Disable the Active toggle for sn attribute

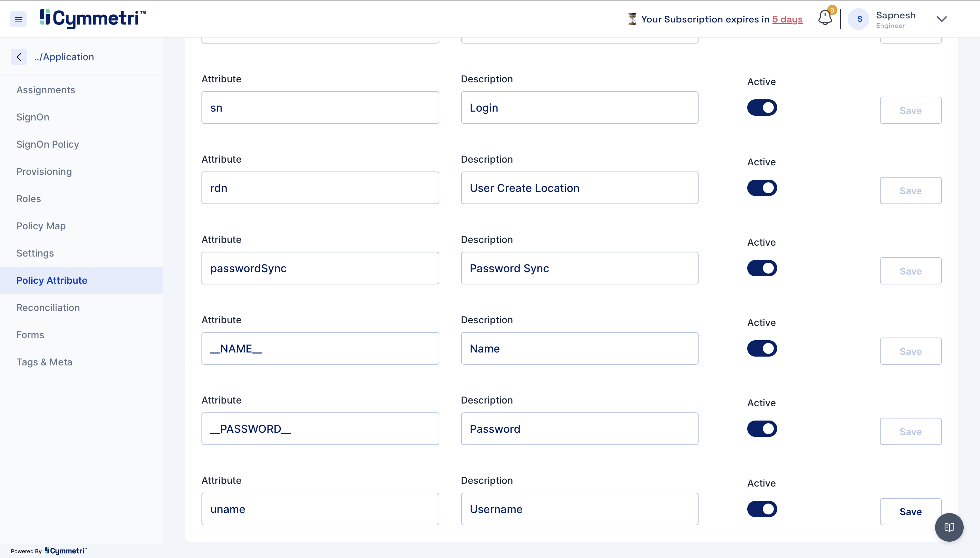762,108
